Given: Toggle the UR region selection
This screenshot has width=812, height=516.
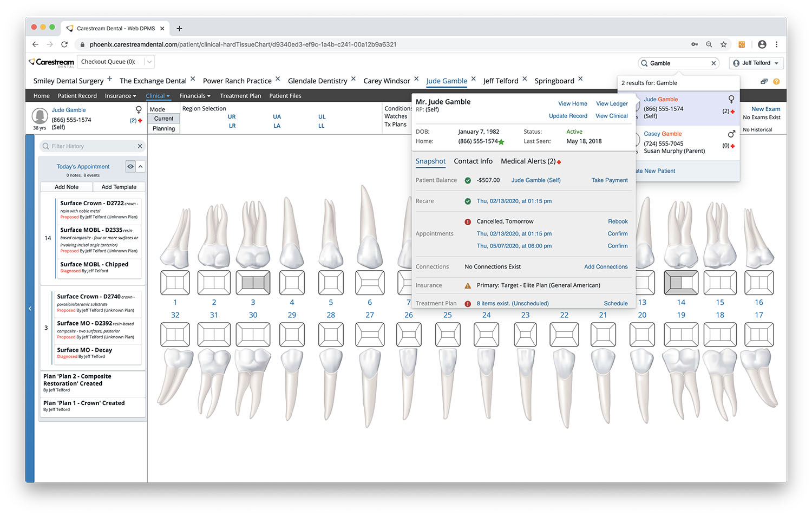Looking at the screenshot, I should click(232, 116).
